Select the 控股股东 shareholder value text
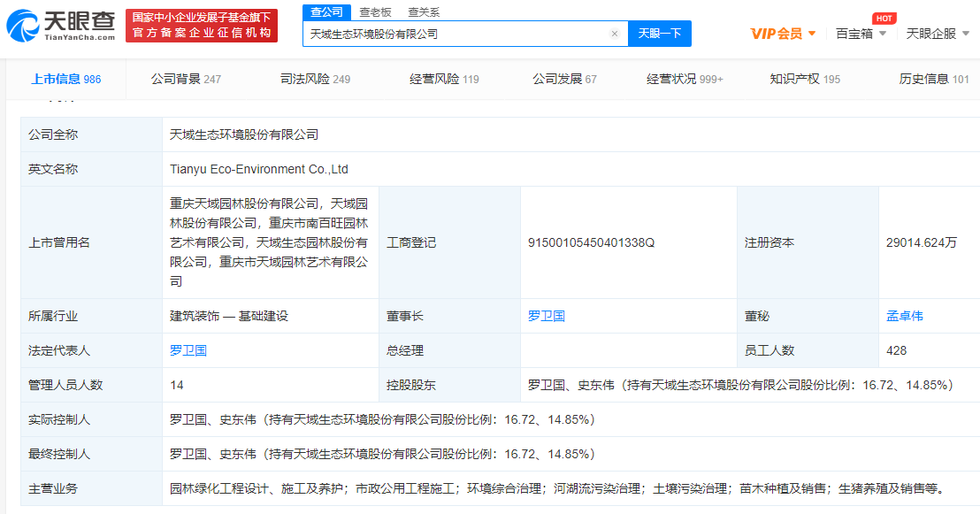This screenshot has width=980, height=514. [740, 385]
